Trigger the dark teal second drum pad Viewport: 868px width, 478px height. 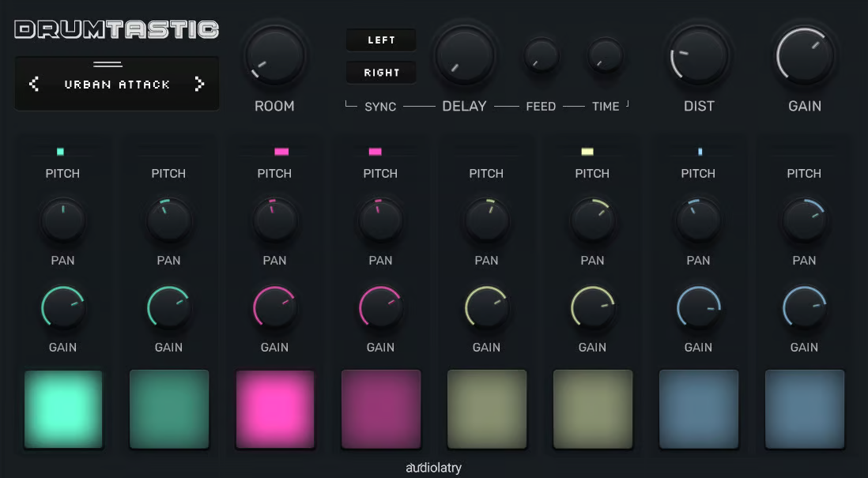pos(169,409)
